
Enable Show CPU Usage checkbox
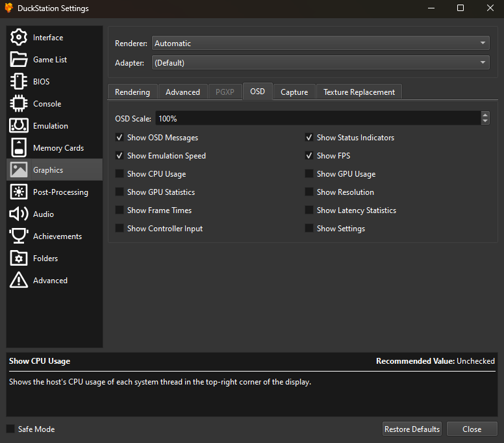120,174
